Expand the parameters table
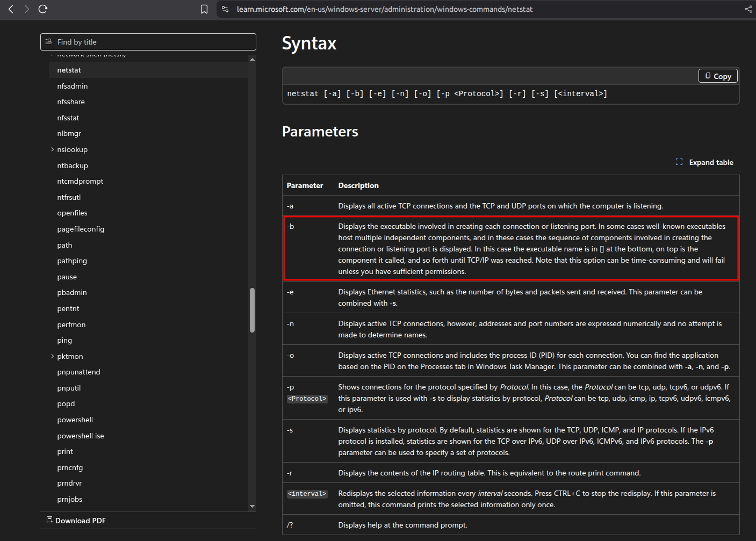The height and width of the screenshot is (541, 756). [x=704, y=162]
